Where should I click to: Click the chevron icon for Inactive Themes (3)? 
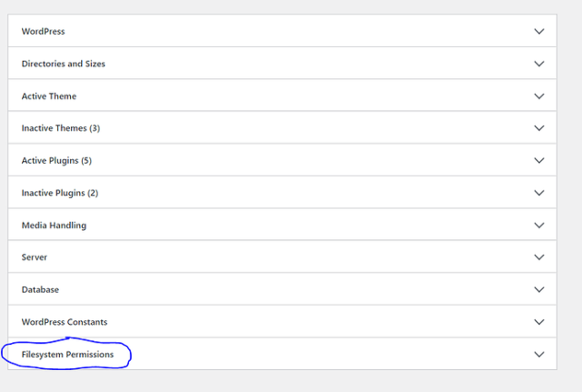point(539,128)
